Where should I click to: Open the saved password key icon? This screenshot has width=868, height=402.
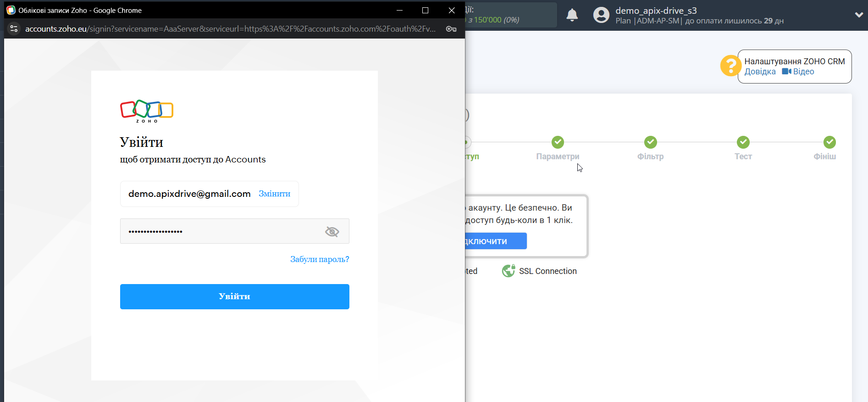[x=451, y=29]
